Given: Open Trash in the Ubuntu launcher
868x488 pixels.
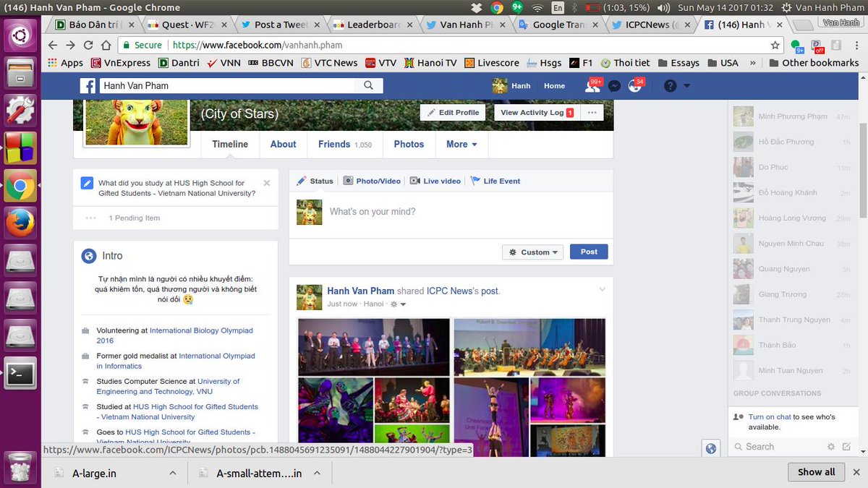Looking at the screenshot, I should click(x=20, y=466).
